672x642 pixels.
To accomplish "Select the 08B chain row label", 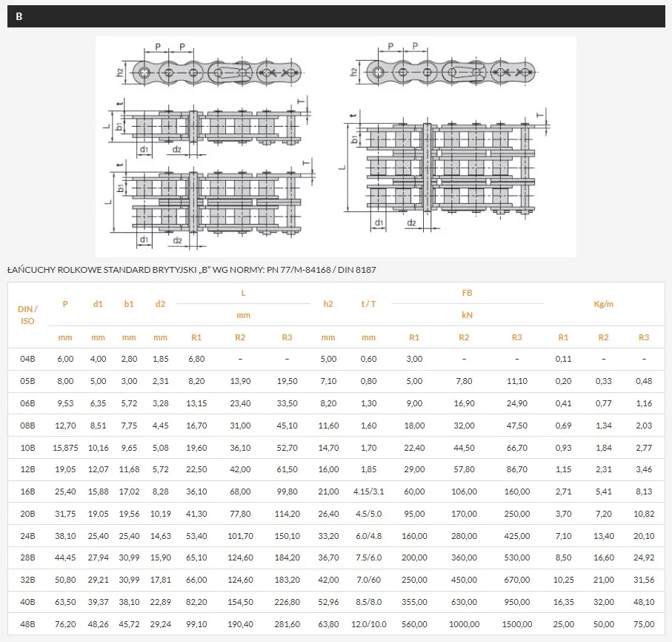I will (x=27, y=426).
